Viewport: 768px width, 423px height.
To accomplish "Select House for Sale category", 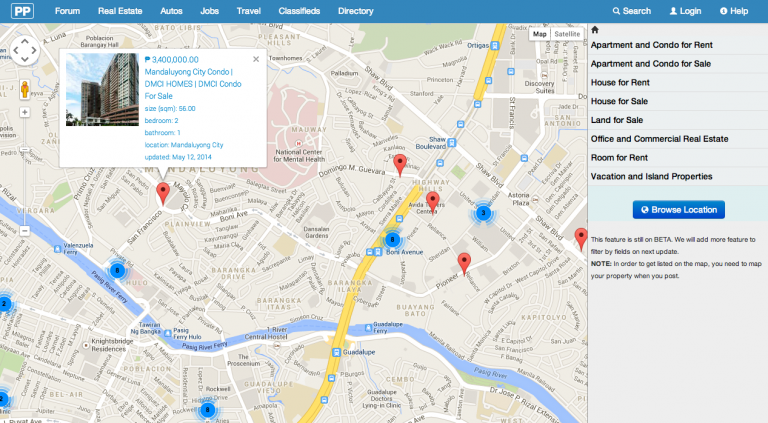I will coord(619,101).
